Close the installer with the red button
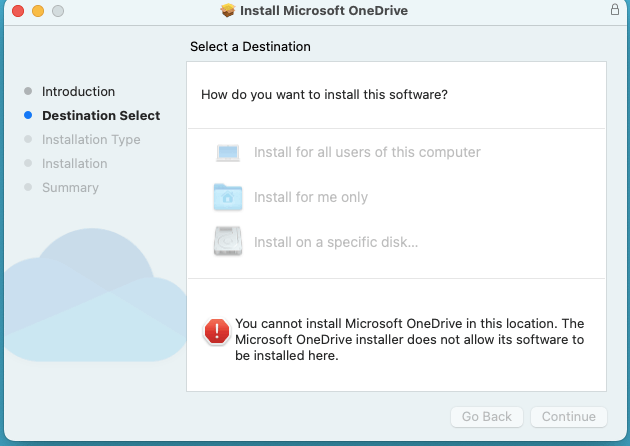Viewport: 630px width, 446px height. coord(17,11)
